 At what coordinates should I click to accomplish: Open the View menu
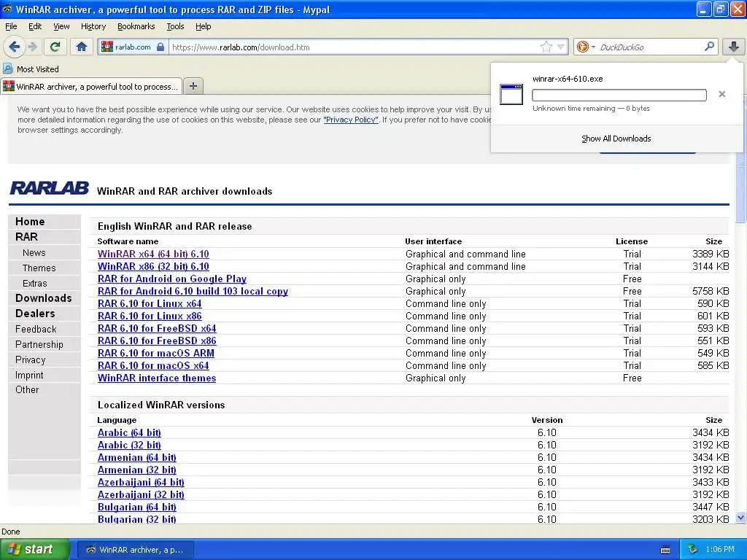61,26
